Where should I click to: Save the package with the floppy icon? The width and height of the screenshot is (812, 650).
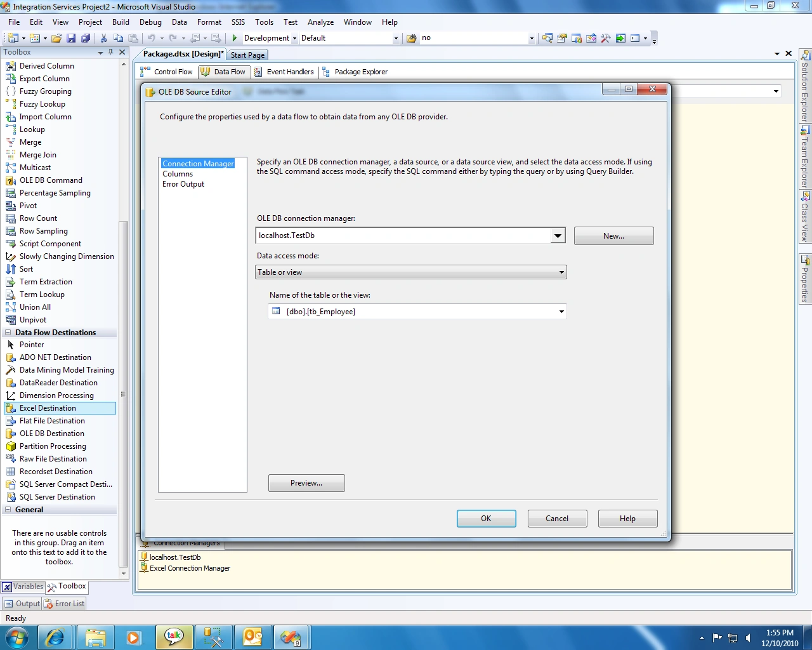71,38
